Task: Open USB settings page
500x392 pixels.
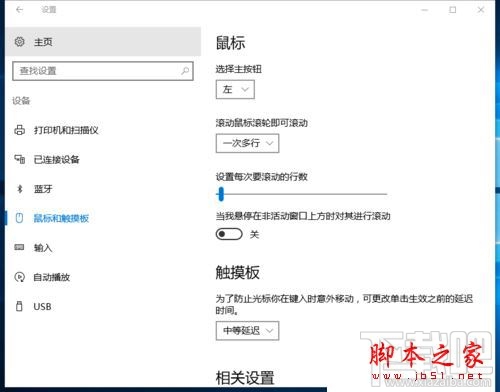Action: click(103, 306)
